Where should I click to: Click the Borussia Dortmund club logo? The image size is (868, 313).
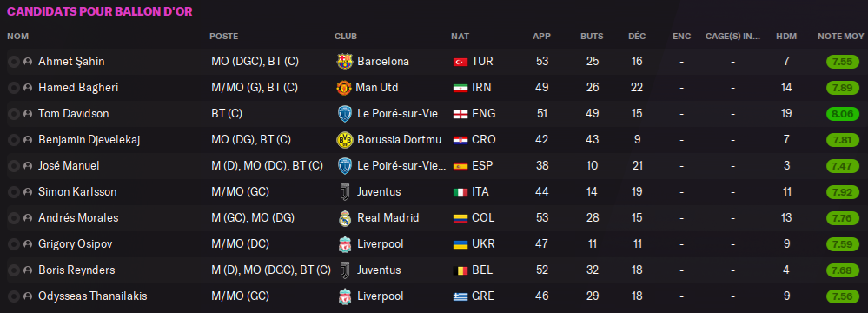pos(344,140)
